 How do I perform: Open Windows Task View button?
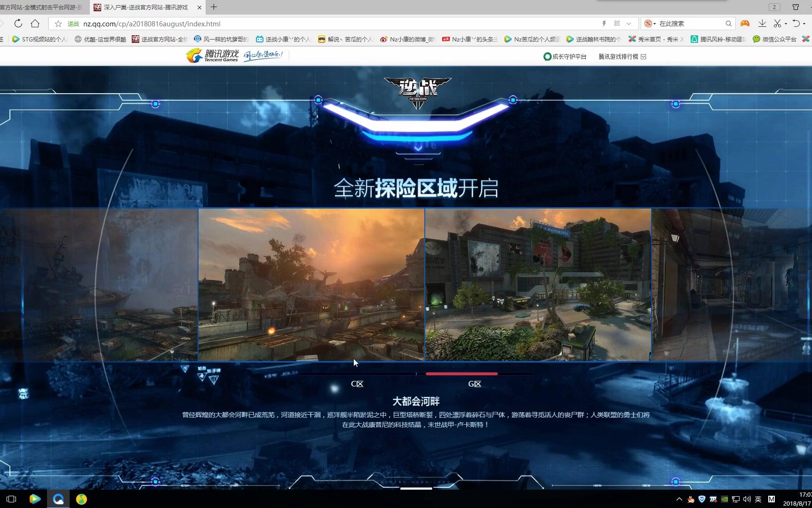(x=11, y=499)
